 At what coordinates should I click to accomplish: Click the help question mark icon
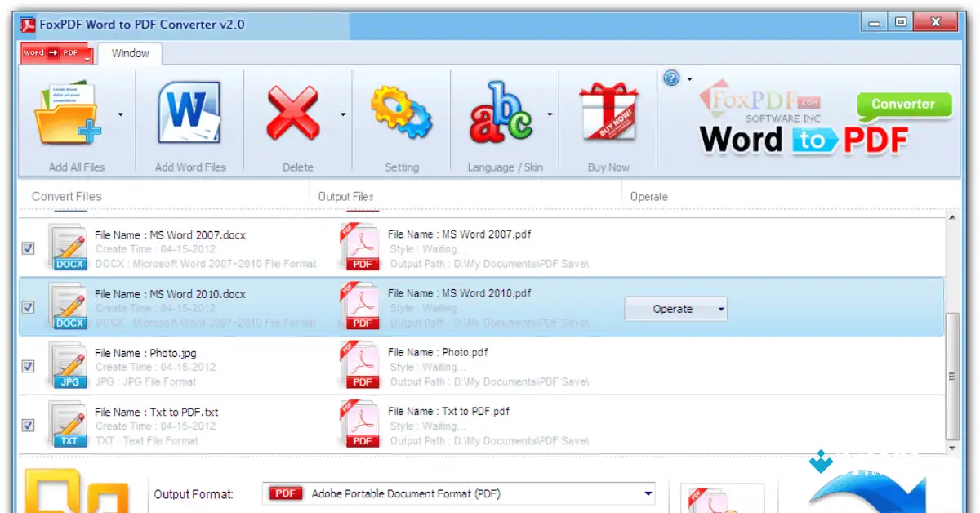click(670, 78)
